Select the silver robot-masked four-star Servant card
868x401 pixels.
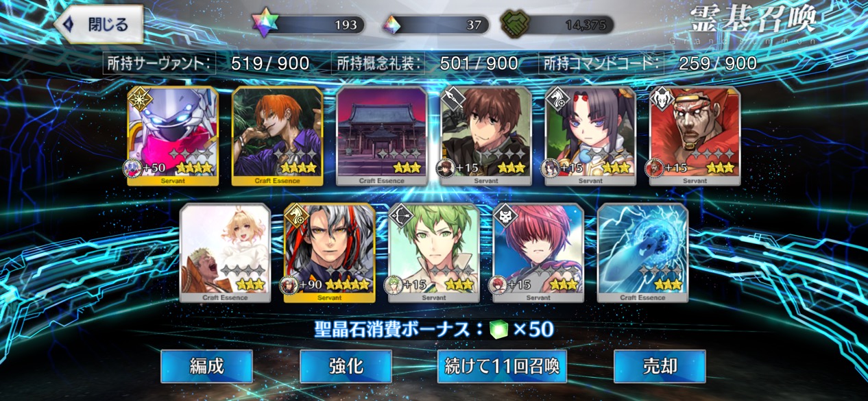point(173,136)
